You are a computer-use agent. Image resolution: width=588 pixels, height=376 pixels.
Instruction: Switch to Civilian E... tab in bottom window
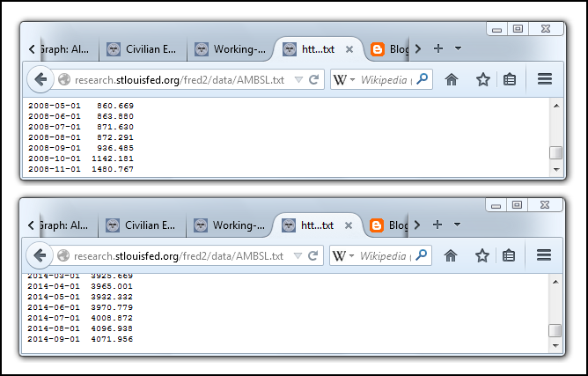click(x=142, y=225)
